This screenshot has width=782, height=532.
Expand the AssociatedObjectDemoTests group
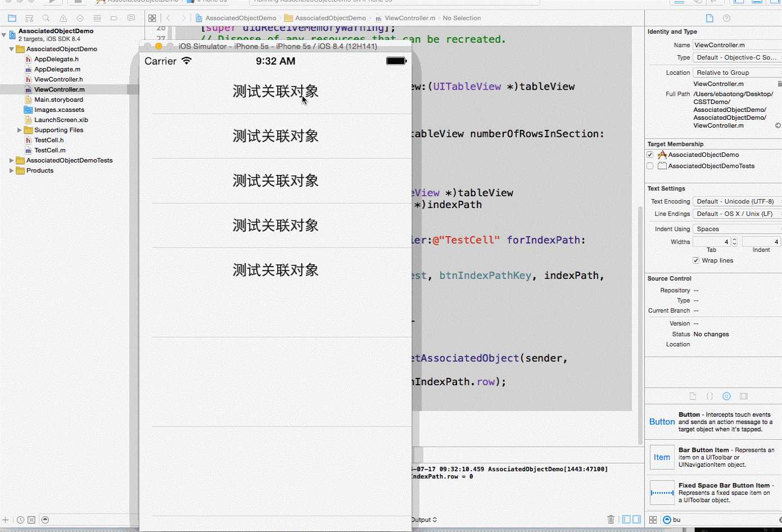pos(11,160)
